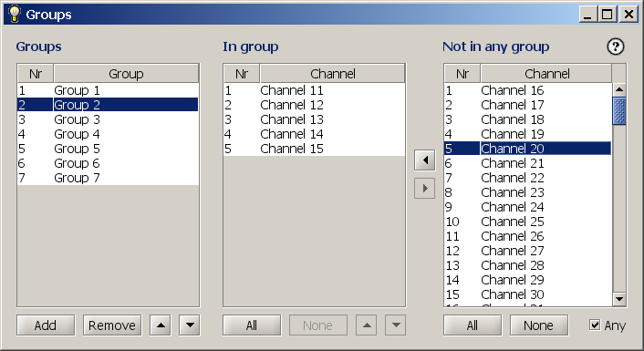Click None button under In group list
The image size is (644, 351).
pos(318,325)
